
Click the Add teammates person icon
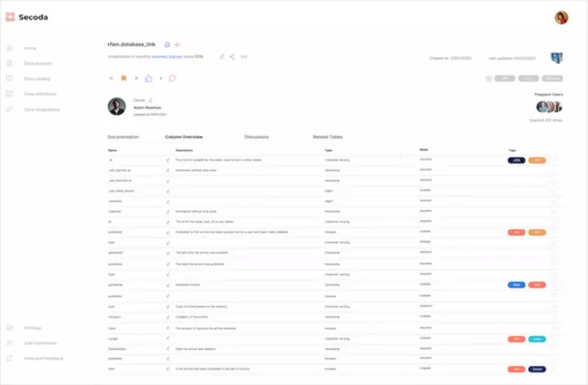click(9, 342)
